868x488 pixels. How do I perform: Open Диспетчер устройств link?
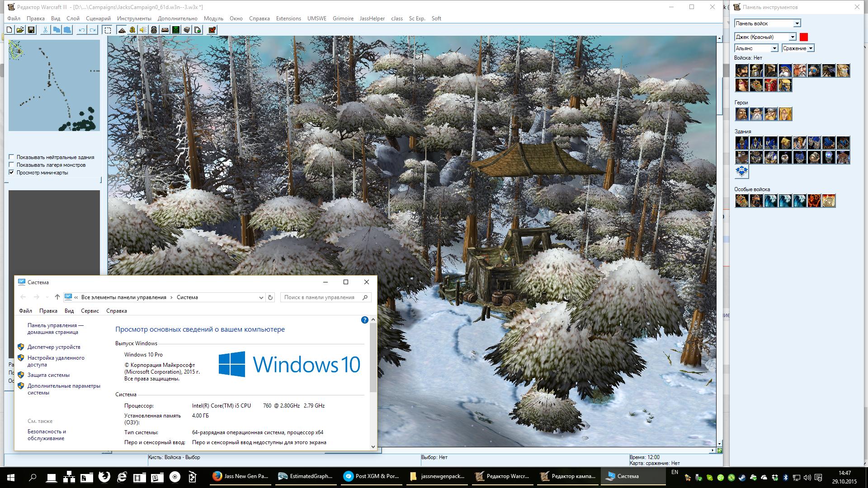click(x=54, y=347)
